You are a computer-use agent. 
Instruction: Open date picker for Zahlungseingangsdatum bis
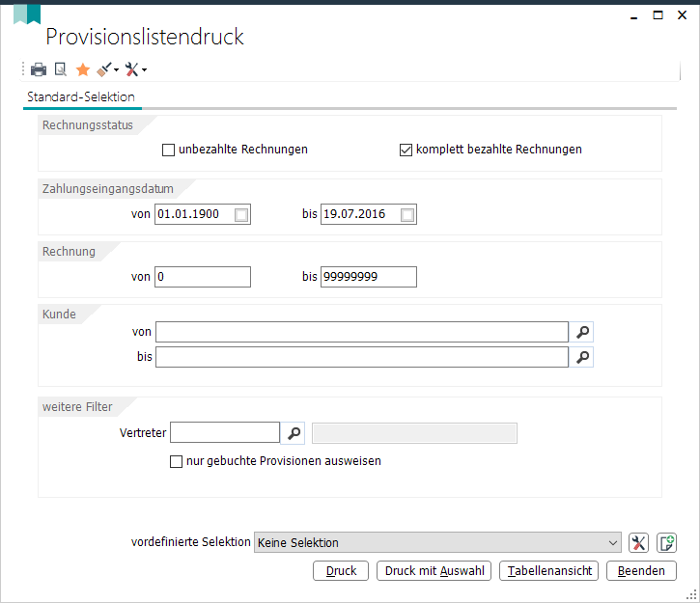point(407,215)
